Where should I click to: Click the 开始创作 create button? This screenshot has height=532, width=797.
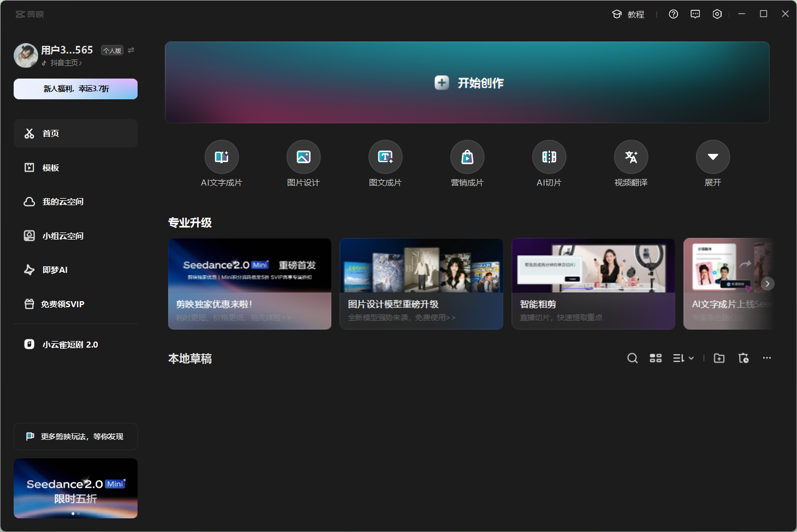(x=467, y=82)
